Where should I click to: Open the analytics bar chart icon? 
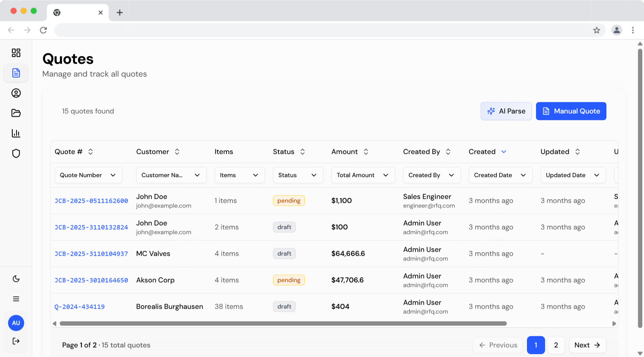coord(16,133)
